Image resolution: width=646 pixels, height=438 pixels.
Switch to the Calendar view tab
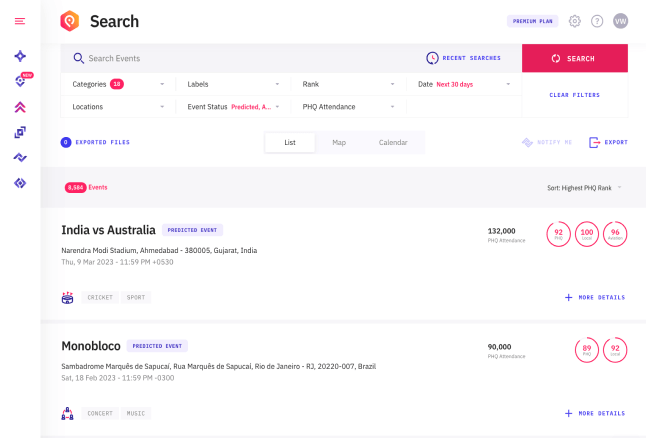393,143
